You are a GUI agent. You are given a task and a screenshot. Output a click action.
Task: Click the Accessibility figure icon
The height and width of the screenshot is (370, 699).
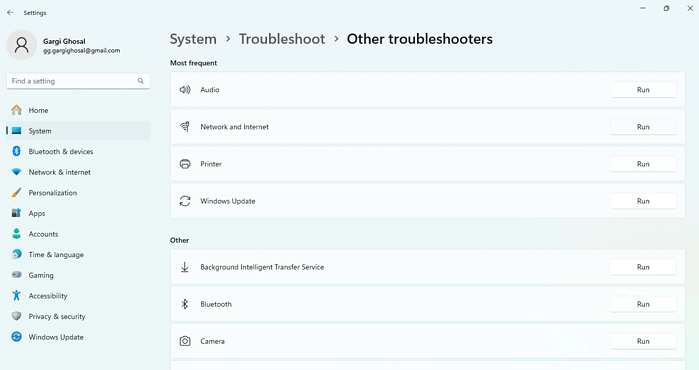pos(16,295)
